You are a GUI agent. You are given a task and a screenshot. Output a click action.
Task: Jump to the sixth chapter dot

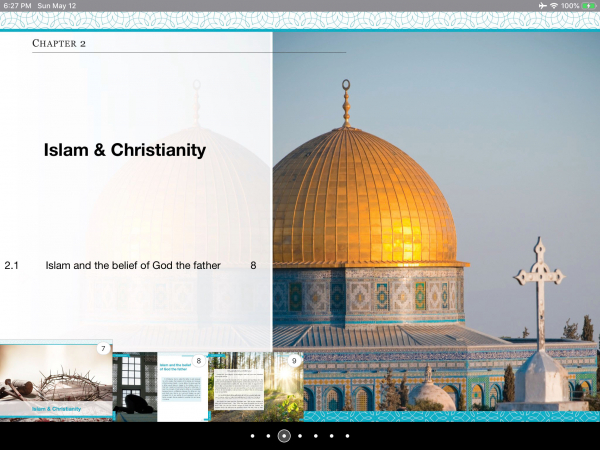[x=331, y=436]
